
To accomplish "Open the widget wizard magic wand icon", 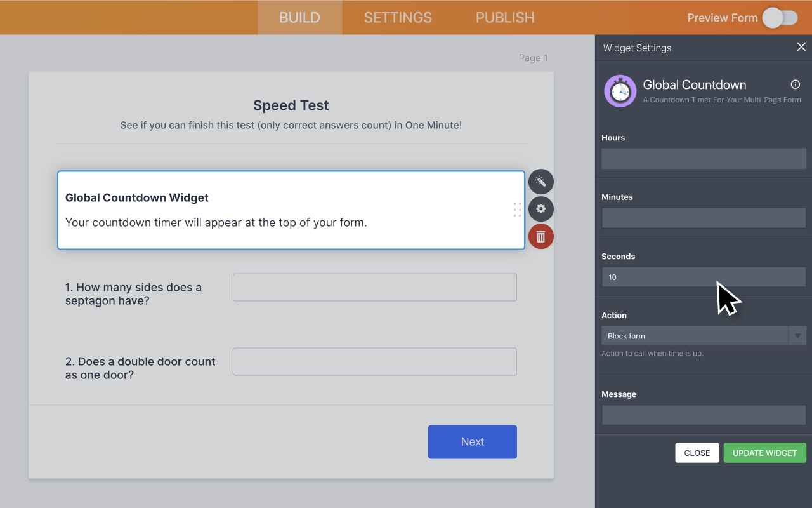I will click(x=540, y=182).
